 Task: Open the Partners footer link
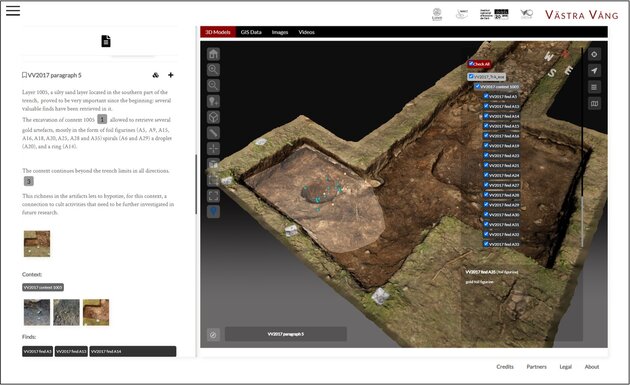536,367
